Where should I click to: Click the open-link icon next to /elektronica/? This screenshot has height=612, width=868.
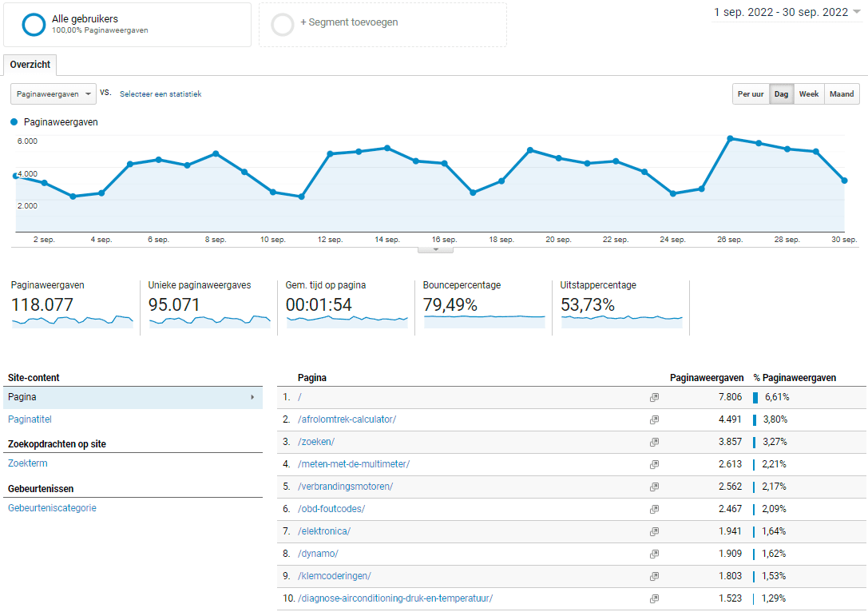click(654, 531)
